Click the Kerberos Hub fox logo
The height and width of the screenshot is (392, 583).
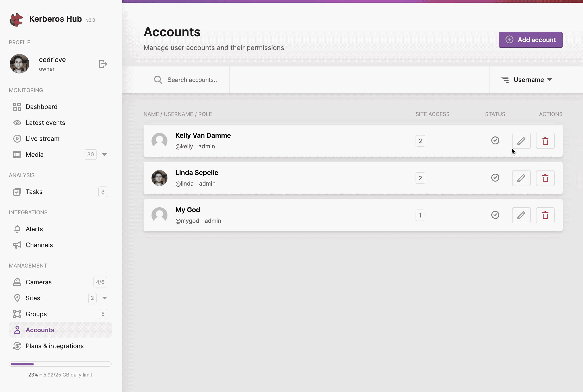(x=16, y=19)
